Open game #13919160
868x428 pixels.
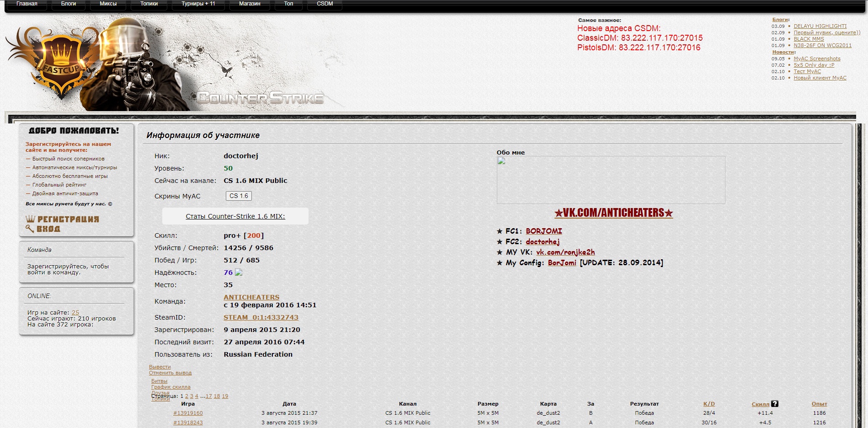[x=188, y=413]
